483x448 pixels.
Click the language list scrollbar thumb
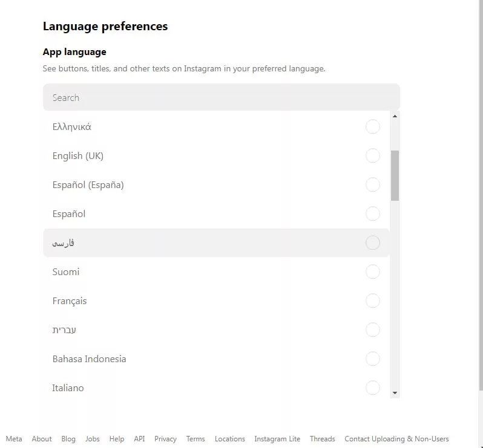395,175
